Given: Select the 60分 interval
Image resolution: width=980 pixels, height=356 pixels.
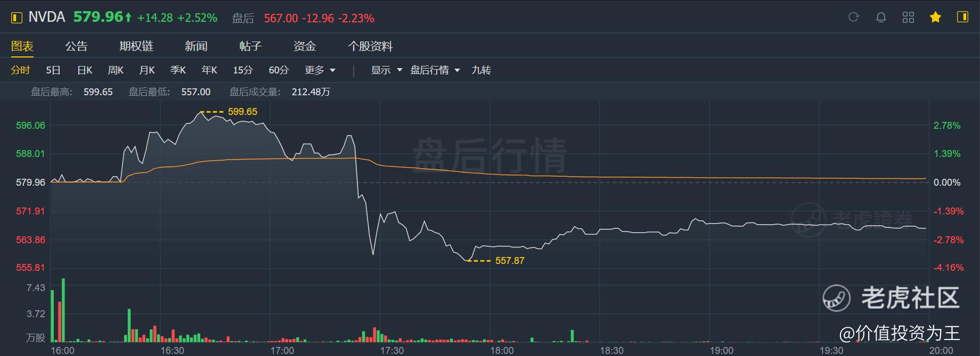Looking at the screenshot, I should pos(279,70).
